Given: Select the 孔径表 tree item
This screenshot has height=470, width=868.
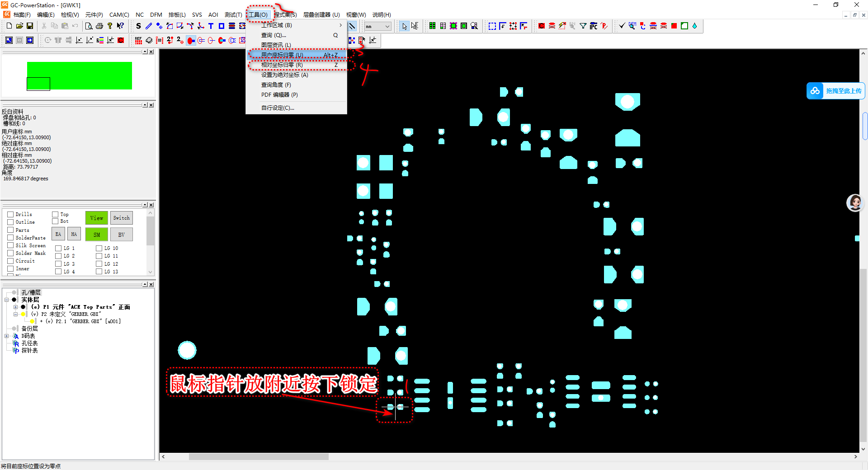Looking at the screenshot, I should 29,343.
